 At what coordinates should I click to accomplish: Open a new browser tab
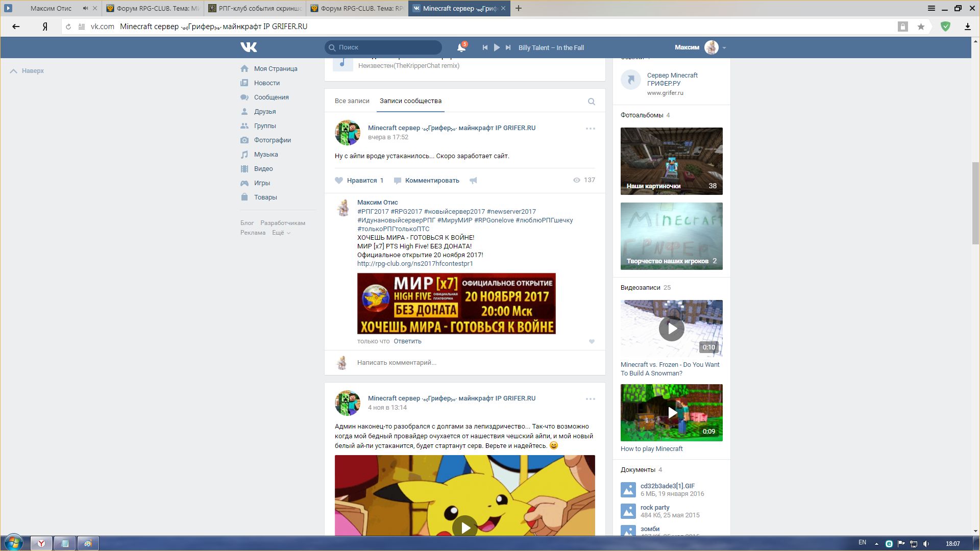click(519, 8)
